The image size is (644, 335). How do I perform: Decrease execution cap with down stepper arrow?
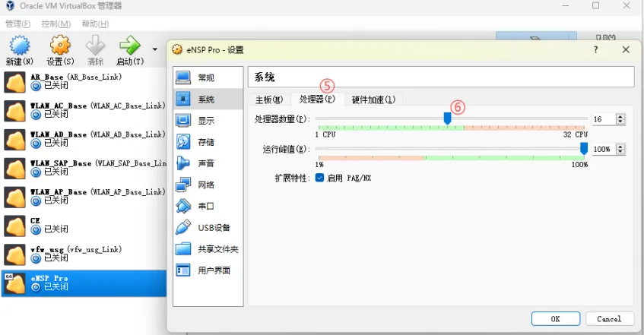click(x=620, y=152)
